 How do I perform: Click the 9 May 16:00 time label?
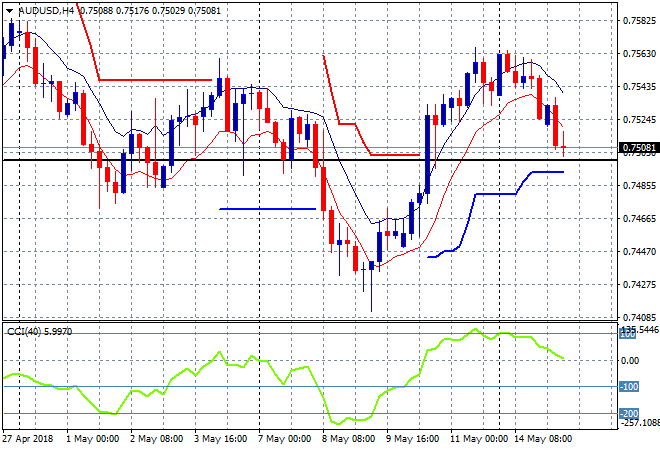pyautogui.click(x=412, y=439)
